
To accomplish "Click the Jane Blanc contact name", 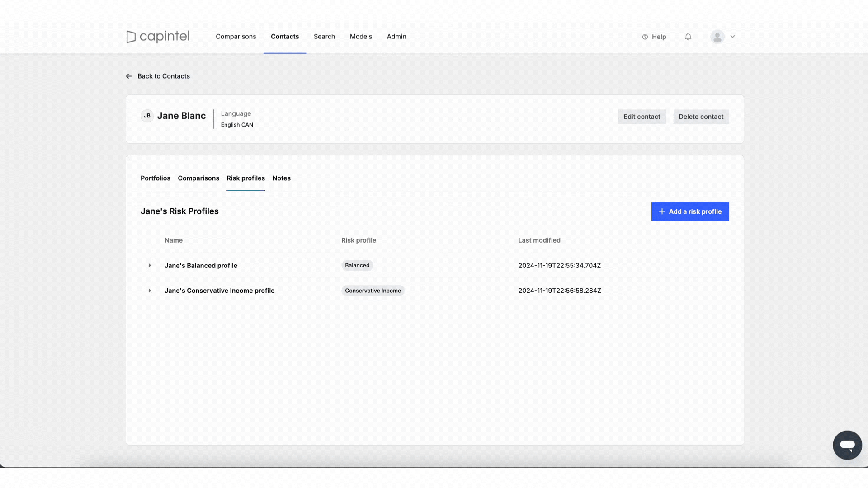I will point(181,116).
